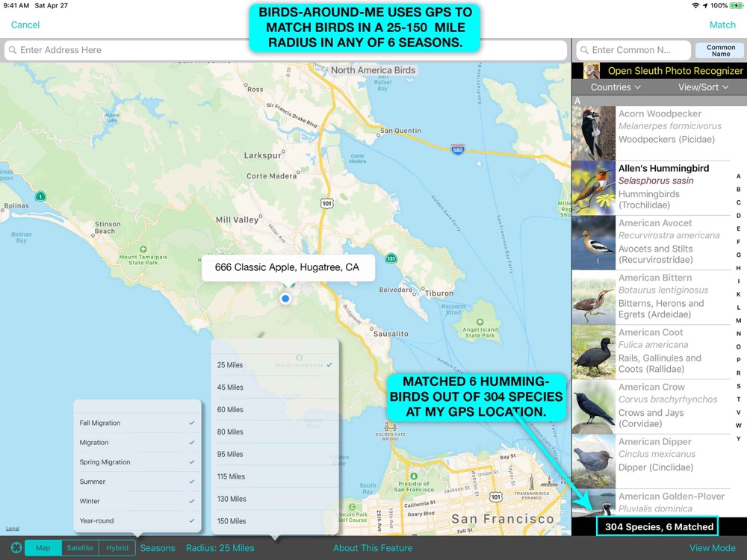Jump to letter M in index

coord(739,320)
